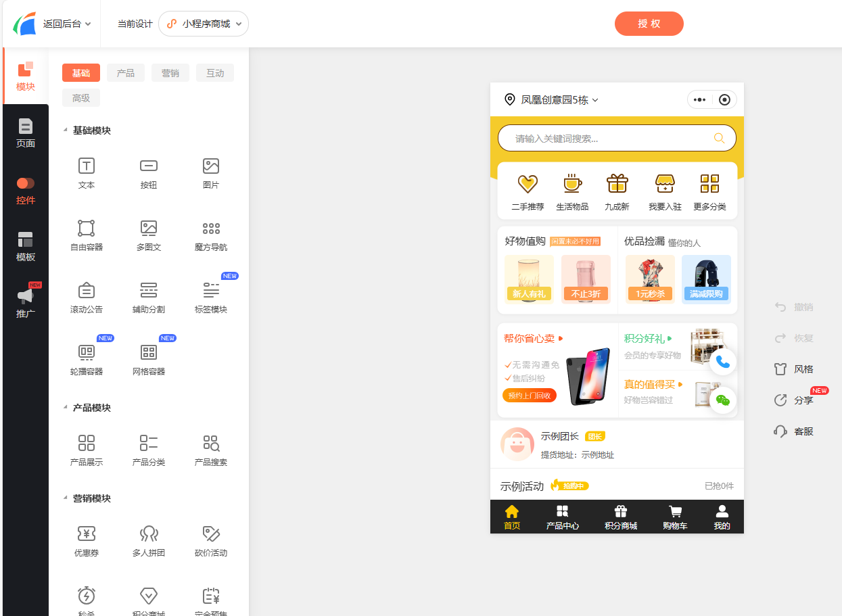Add the 网格容器 grid module
Image resolution: width=842 pixels, height=616 pixels.
tap(149, 360)
